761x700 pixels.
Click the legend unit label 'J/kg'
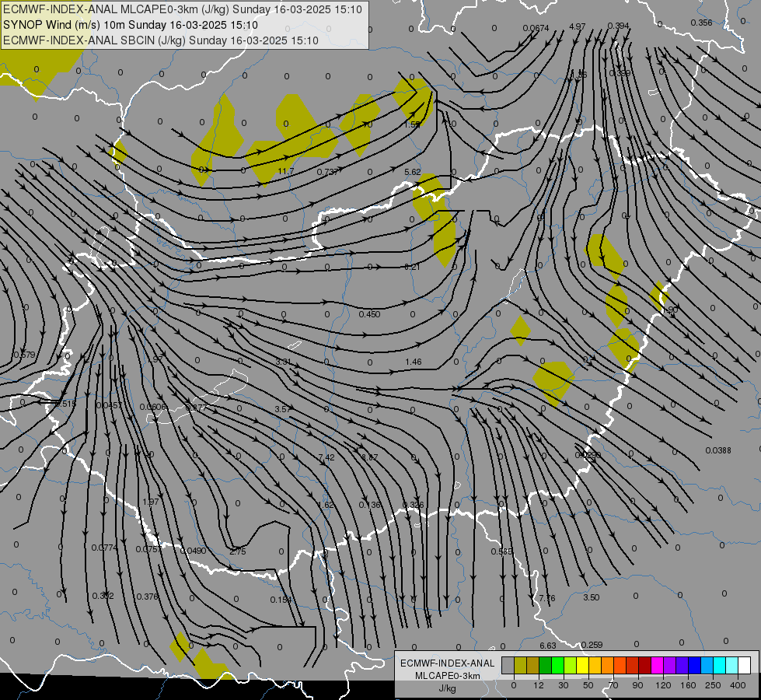[447, 688]
